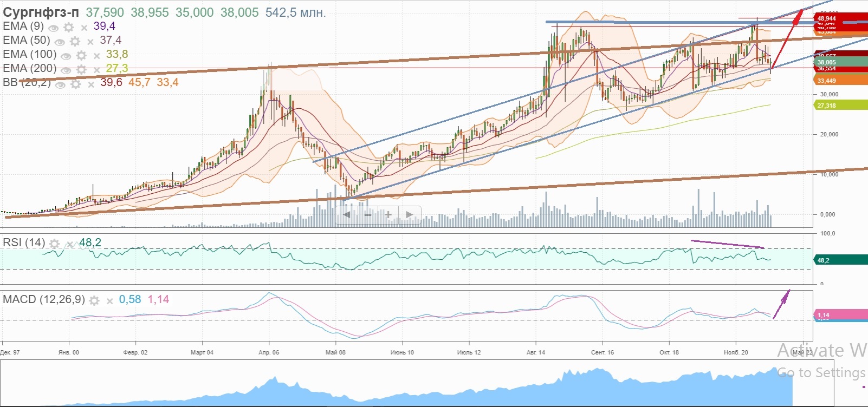Image resolution: width=868 pixels, height=407 pixels.
Task: Open RSI (14) settings gear
Action: click(54, 244)
